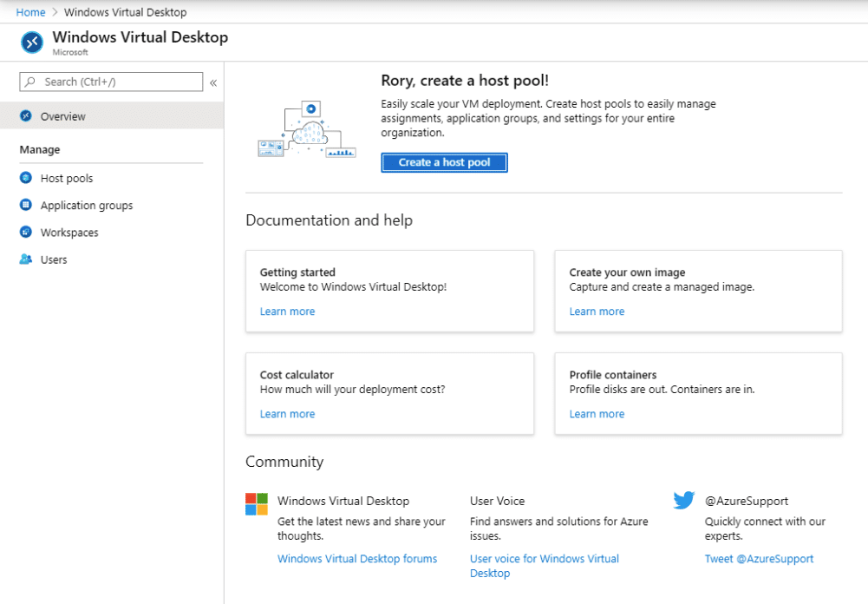
Task: Click the Windows Virtual Desktop community title
Action: tap(343, 501)
